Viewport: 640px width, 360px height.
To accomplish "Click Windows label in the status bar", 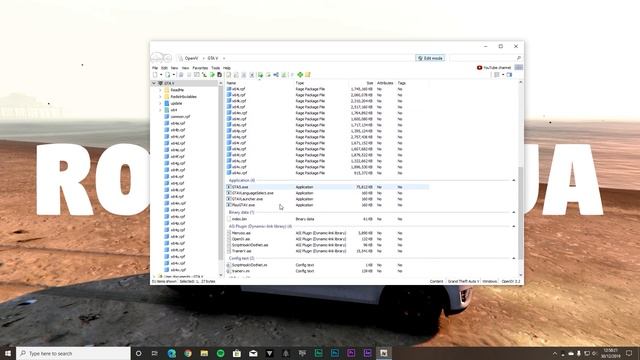I will (x=490, y=281).
